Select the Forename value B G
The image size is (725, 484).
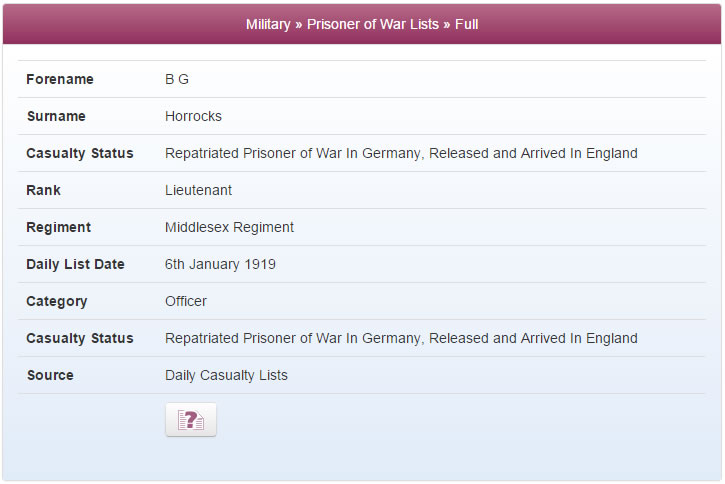point(177,80)
